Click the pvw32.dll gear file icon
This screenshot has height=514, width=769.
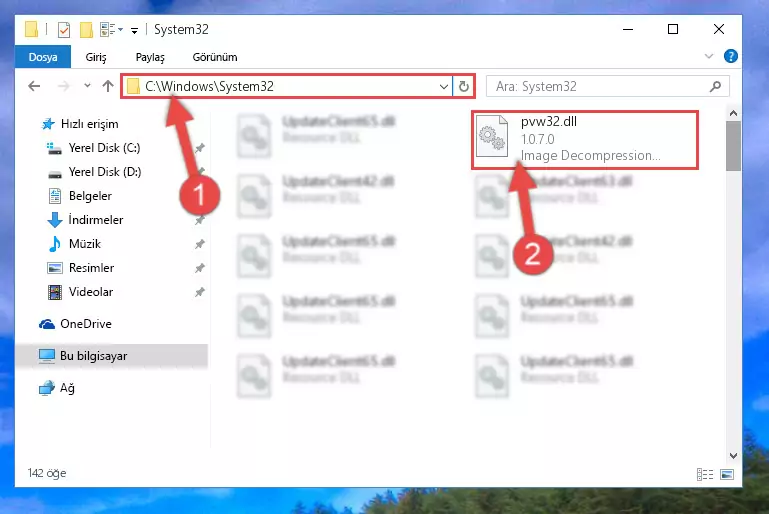click(492, 137)
